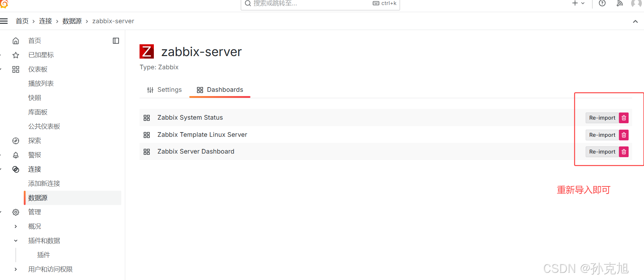
Task: Click the administration gear icon
Action: 16,212
